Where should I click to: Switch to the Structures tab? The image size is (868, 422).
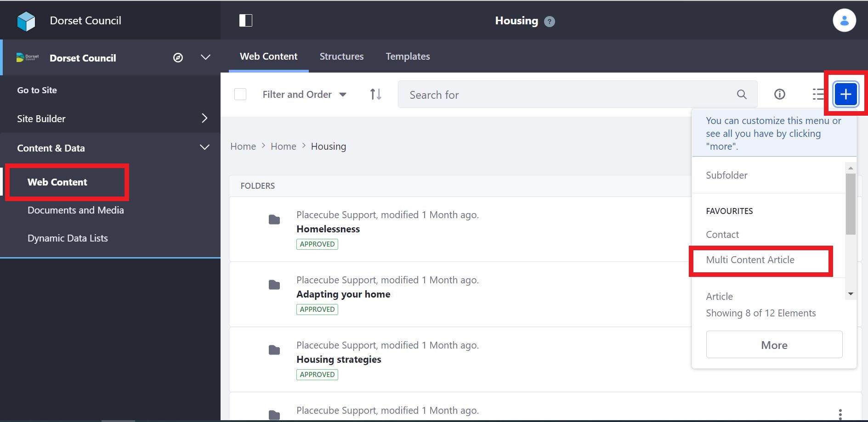[x=341, y=56]
